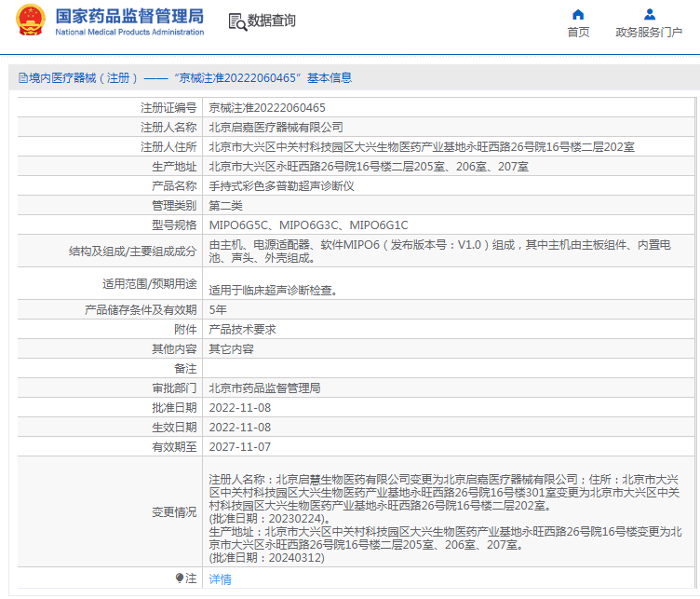Click the 5年 validity value
Screen dimensions: 700x599
pyautogui.click(x=218, y=309)
